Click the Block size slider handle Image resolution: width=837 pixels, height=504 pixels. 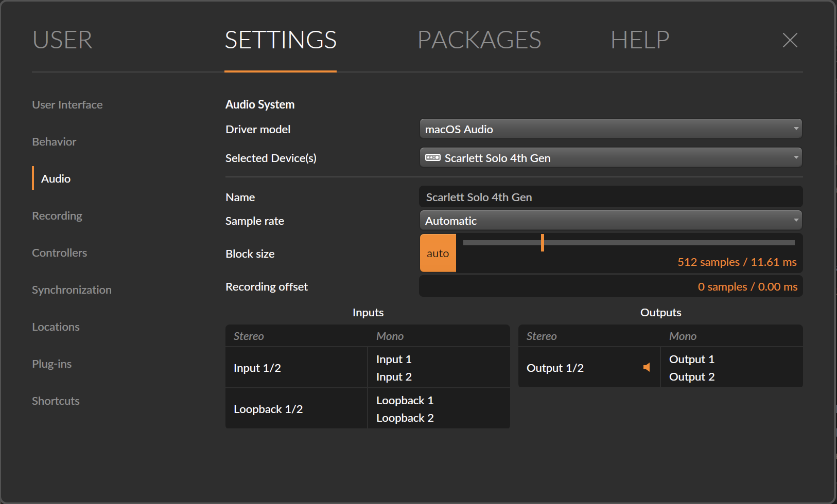543,242
